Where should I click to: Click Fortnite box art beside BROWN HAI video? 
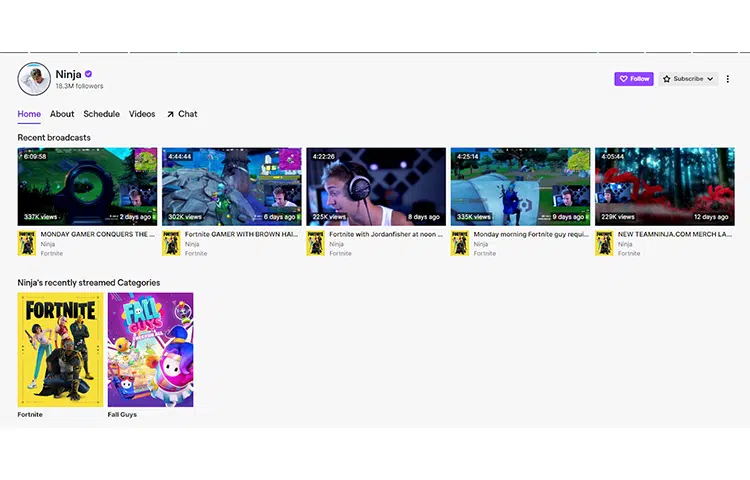[x=171, y=243]
